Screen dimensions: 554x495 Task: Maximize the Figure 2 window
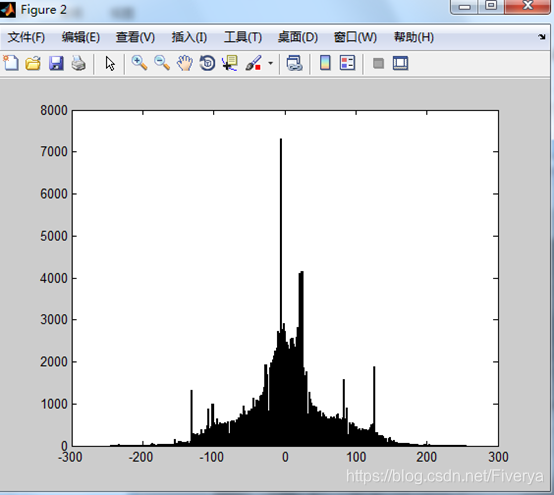[491, 6]
